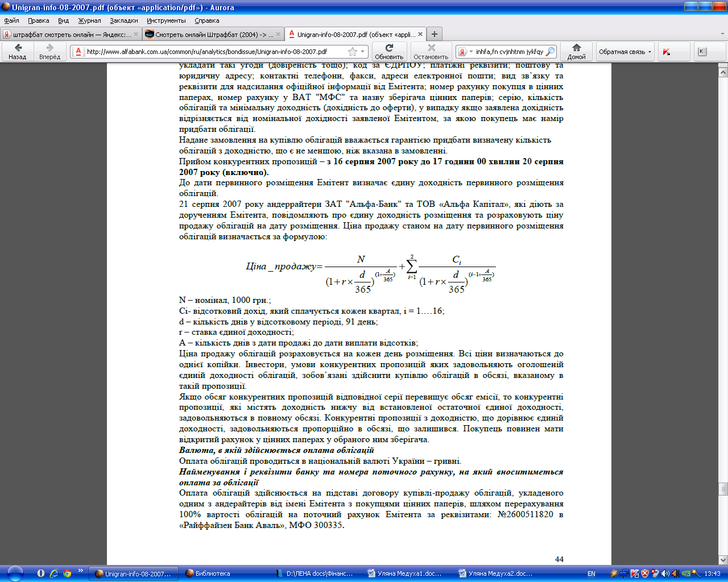Open the Правка menu
Screen dimensions: 728x582
[x=39, y=20]
